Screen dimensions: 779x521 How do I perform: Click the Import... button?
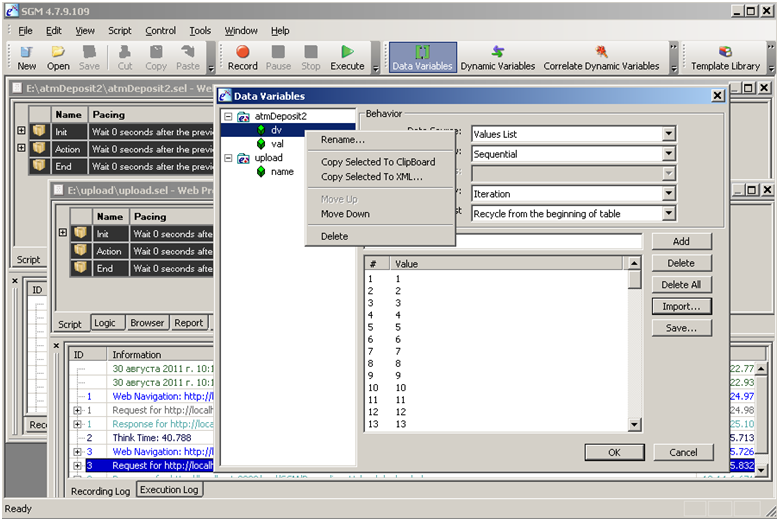click(680, 306)
